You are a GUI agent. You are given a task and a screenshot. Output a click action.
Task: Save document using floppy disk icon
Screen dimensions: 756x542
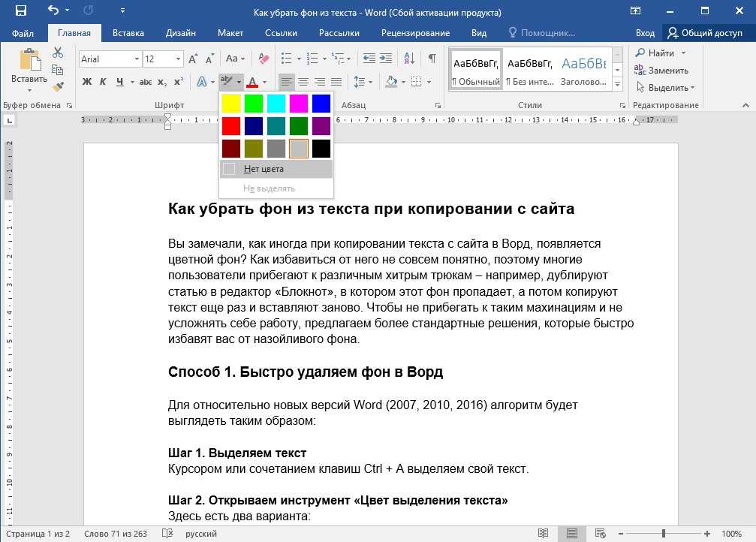[21, 11]
